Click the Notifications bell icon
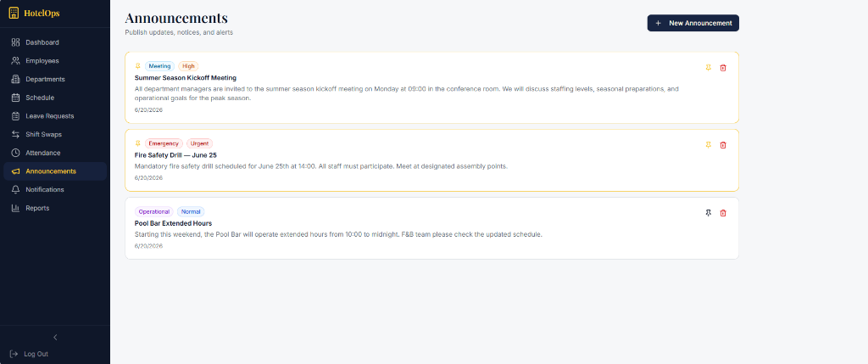 tap(15, 189)
